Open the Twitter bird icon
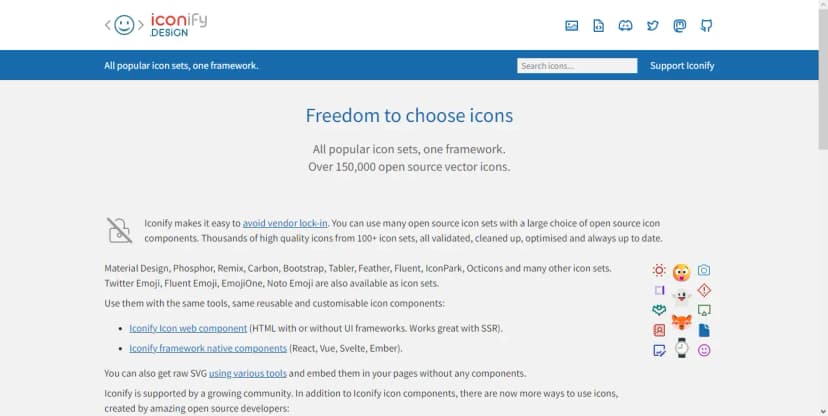 click(653, 25)
